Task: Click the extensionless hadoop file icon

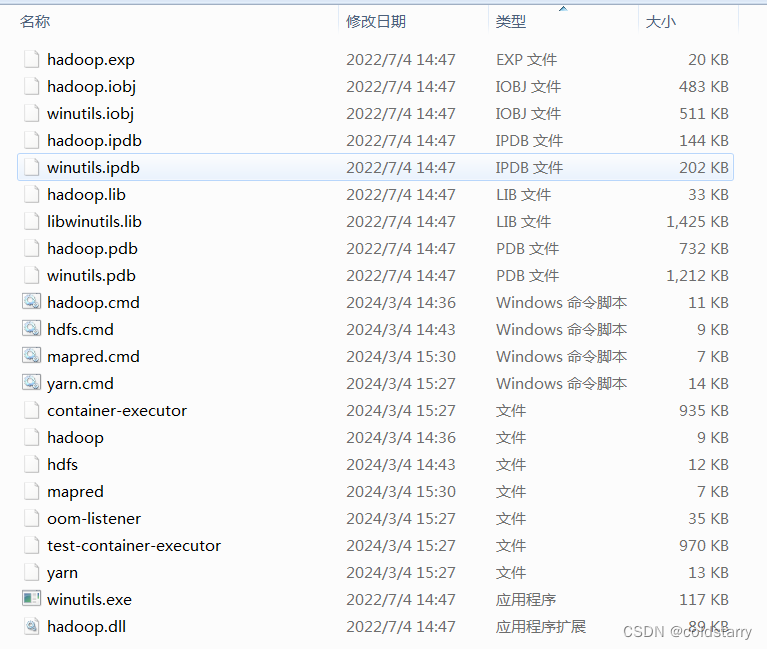Action: coord(32,437)
